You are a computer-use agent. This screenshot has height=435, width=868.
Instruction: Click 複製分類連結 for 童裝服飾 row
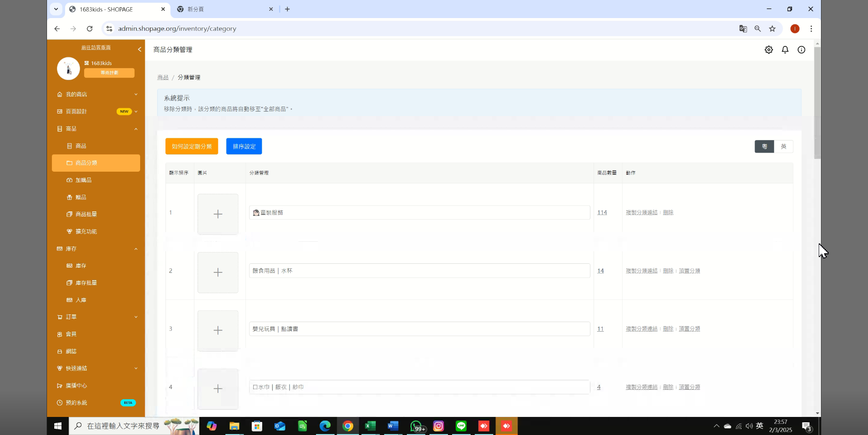pos(642,212)
